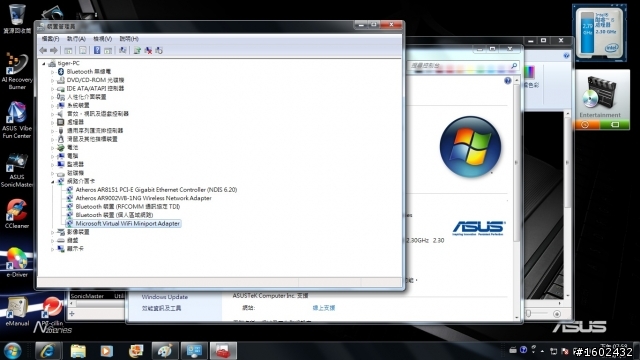Expand the imaging devices (影像裝置) category arrow
The width and height of the screenshot is (640, 360).
click(x=52, y=232)
